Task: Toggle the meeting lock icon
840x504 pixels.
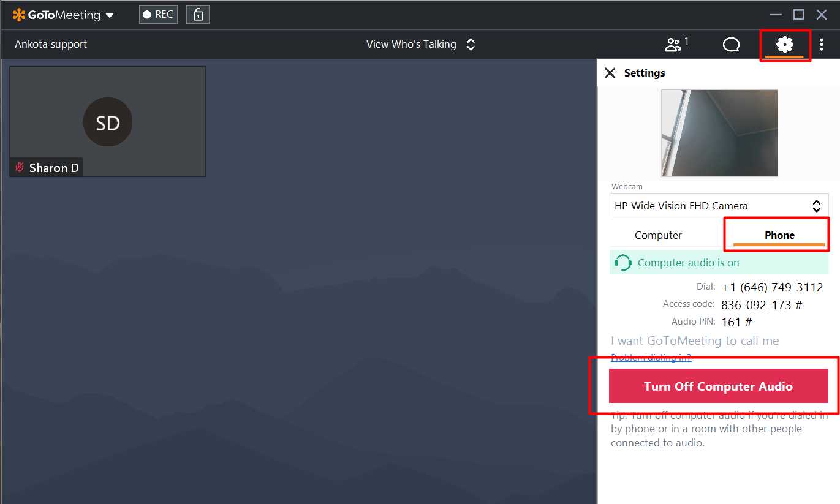Action: 198,15
